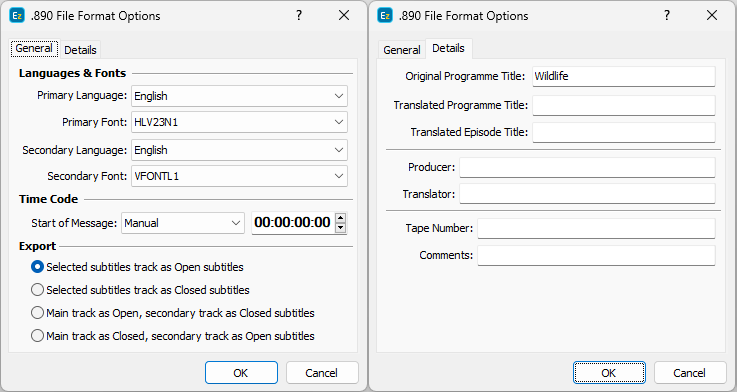This screenshot has width=737, height=392.
Task: Choose Main track as Open, secondary as Closed
Action: 172,313
